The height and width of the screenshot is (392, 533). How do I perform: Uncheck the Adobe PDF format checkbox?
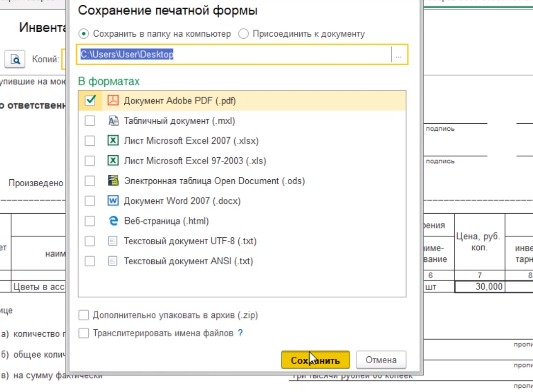(90, 100)
